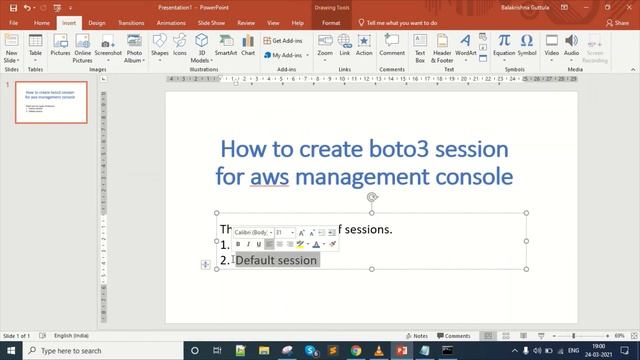Switch to the Home tab
Image resolution: width=640 pixels, height=360 pixels.
tap(42, 23)
